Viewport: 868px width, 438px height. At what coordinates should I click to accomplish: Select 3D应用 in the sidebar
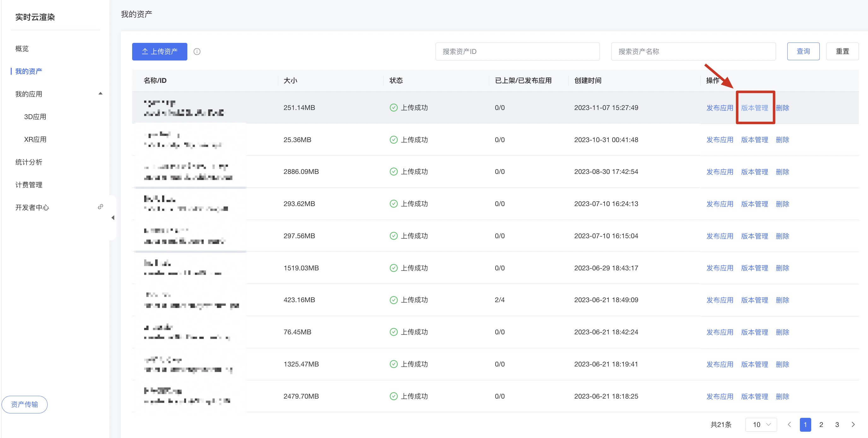[35, 117]
